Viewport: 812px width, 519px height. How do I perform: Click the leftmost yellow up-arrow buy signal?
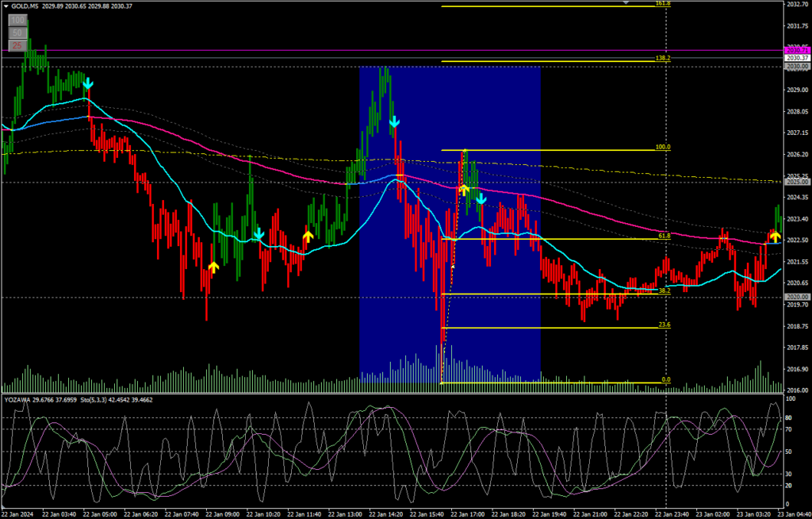213,267
